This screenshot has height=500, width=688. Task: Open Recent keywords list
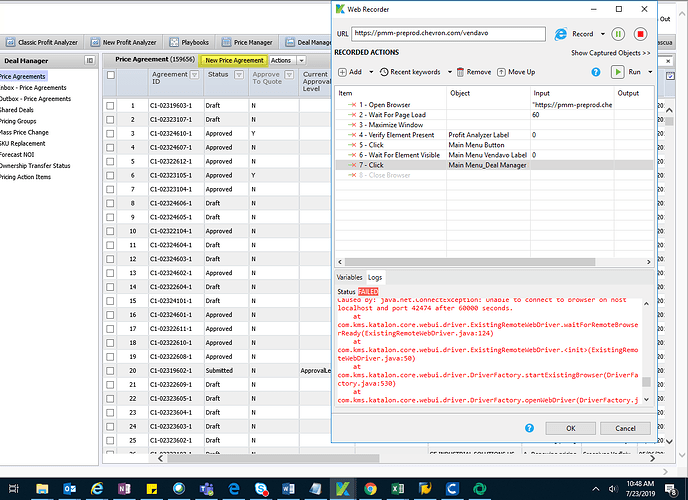(410, 72)
